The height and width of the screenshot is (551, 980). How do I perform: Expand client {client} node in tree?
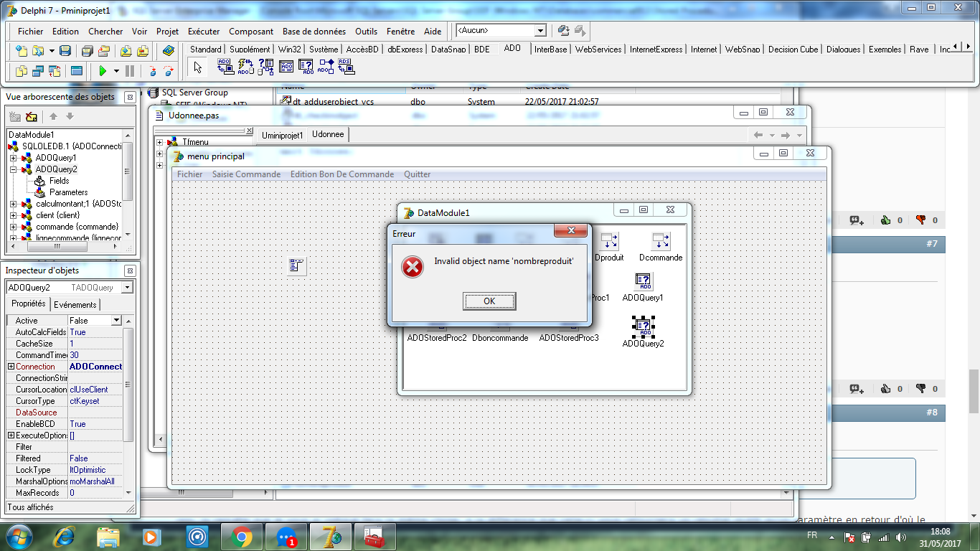point(14,215)
